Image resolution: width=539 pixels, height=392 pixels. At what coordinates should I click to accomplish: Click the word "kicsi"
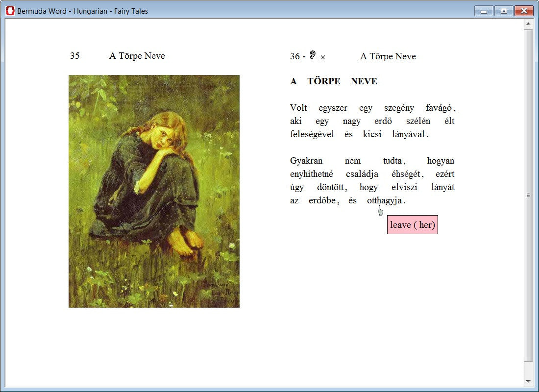(372, 134)
